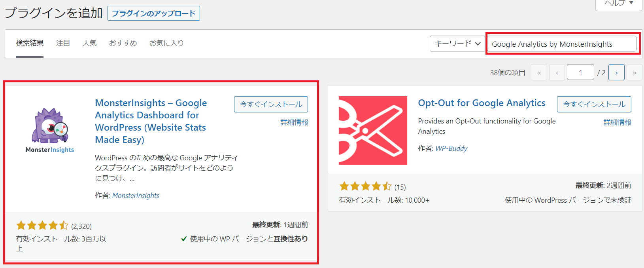Click the MonsterInsights author link

tap(136, 195)
